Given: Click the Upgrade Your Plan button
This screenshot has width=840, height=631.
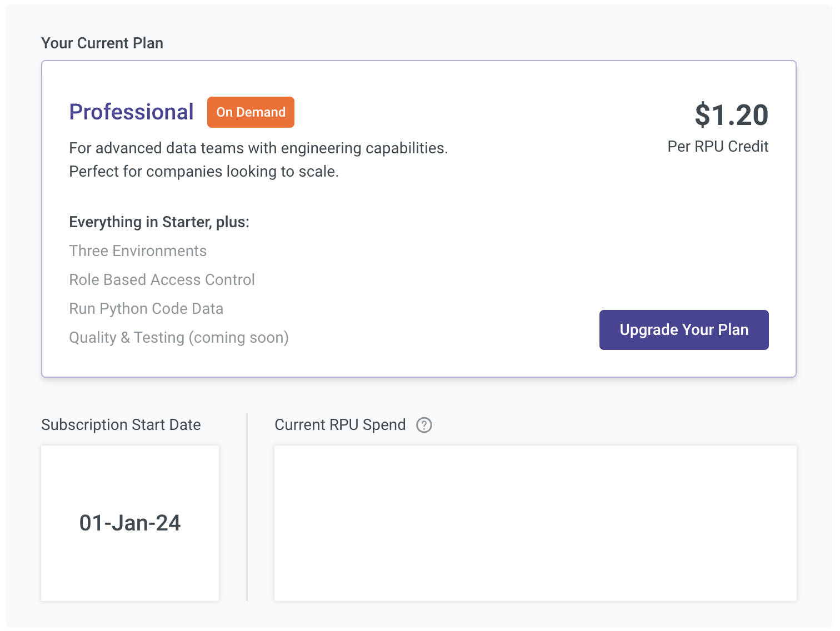Looking at the screenshot, I should [683, 330].
